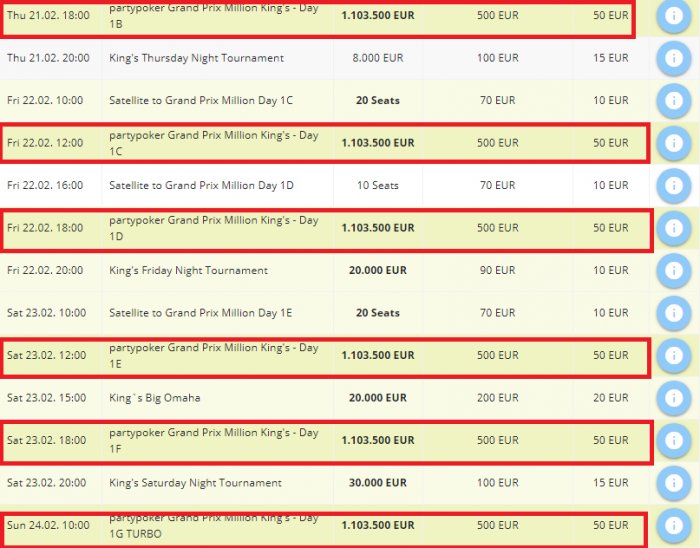Select 100 EUR Thursday Night buy-in
Screen dimensions: 700x548
[497, 58]
